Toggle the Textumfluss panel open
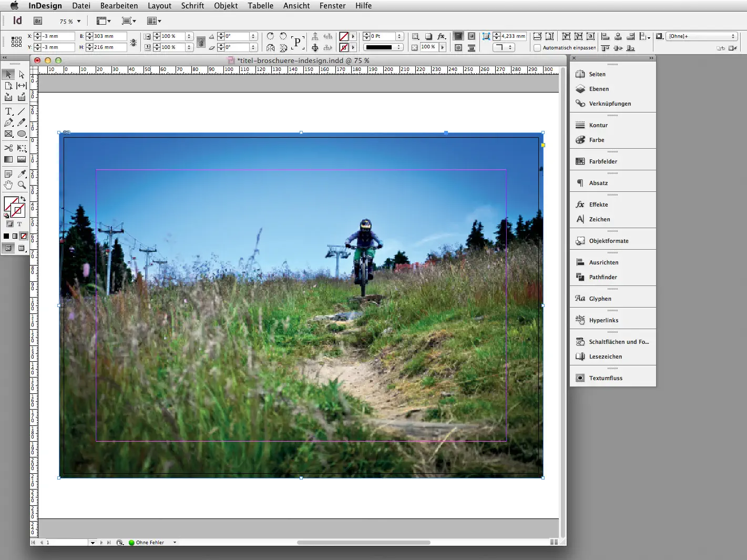 click(x=605, y=378)
